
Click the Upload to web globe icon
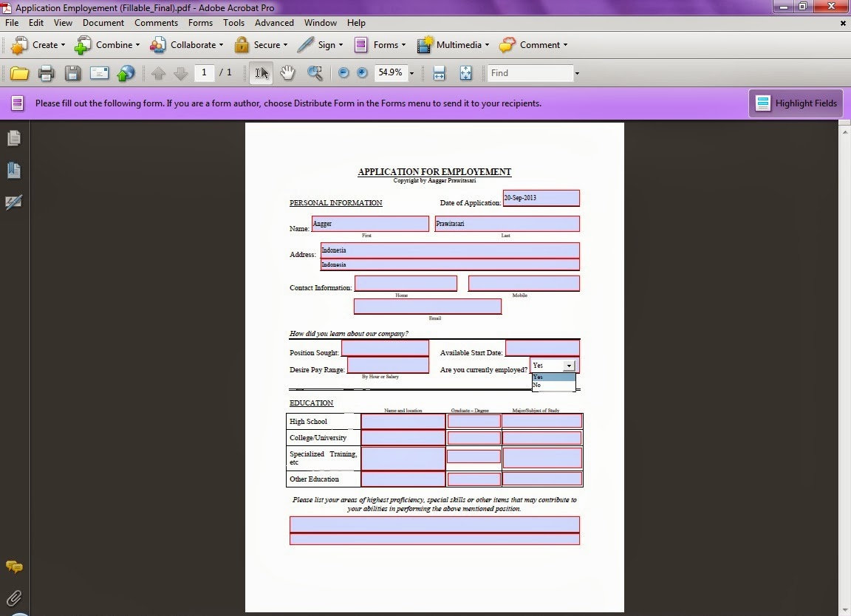126,72
